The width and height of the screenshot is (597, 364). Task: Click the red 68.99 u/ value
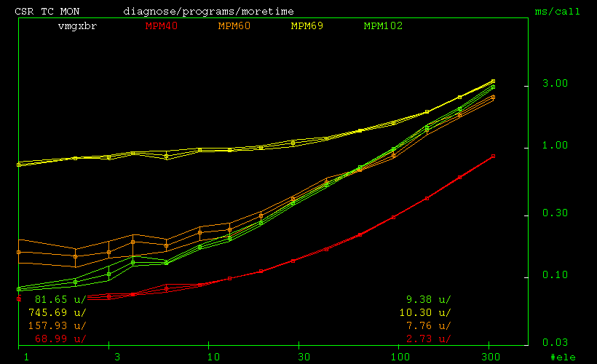pyautogui.click(x=60, y=339)
